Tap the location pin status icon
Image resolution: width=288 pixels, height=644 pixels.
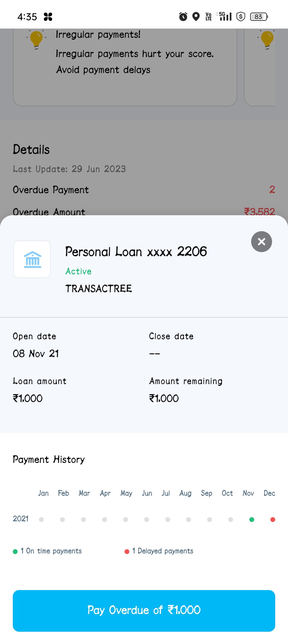[196, 17]
